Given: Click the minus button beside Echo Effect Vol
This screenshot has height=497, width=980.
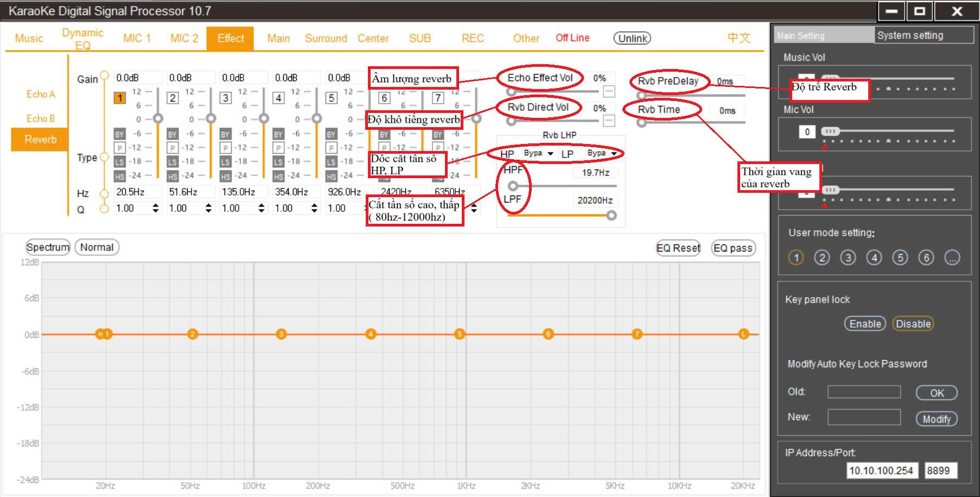Looking at the screenshot, I should click(609, 91).
